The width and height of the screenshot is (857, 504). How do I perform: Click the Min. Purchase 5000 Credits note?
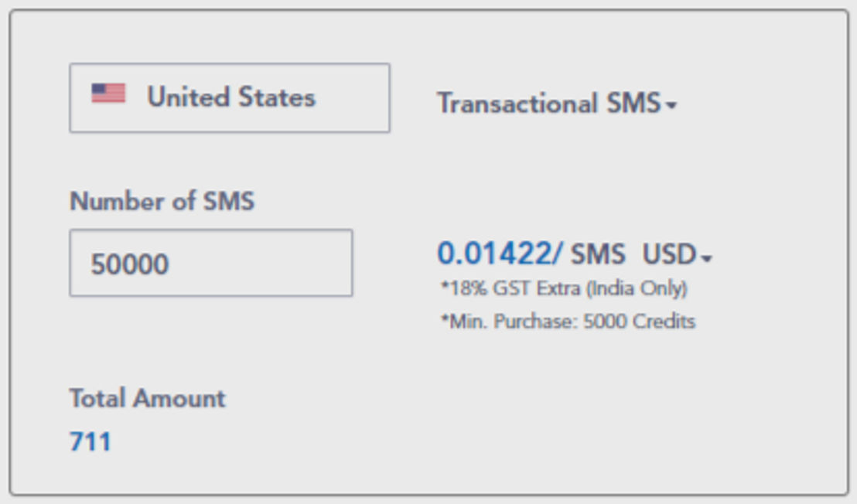568,321
